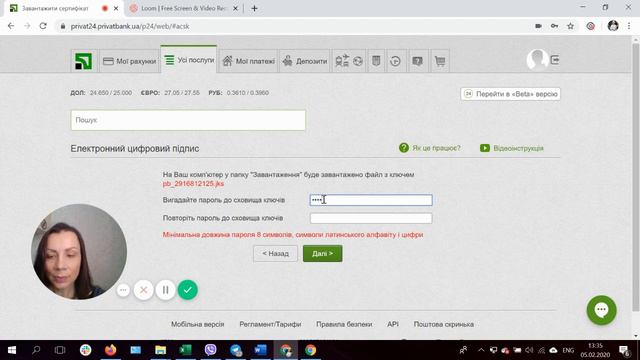Click the Повторіть пароль repeat password field

coord(371,218)
